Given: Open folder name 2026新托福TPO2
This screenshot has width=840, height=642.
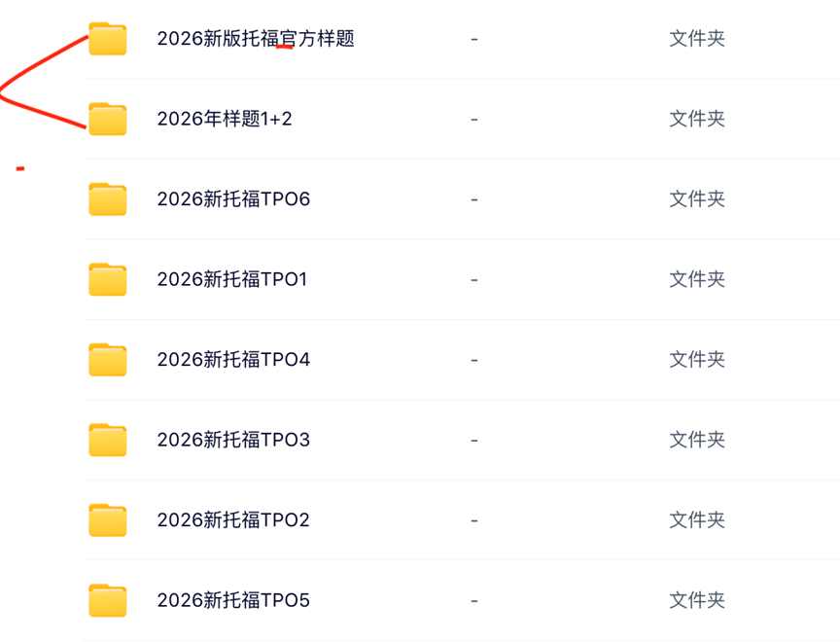Looking at the screenshot, I should point(233,520).
